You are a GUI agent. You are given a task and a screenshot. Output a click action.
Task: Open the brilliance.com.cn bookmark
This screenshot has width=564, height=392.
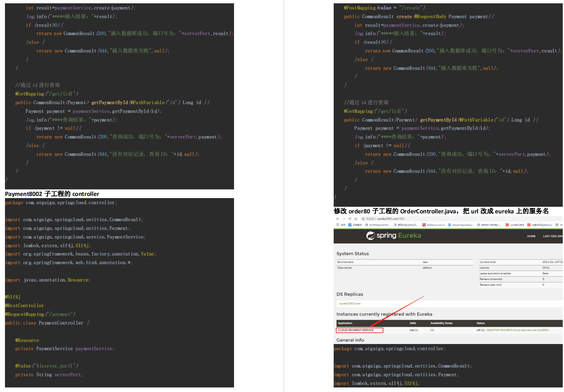tap(434, 225)
